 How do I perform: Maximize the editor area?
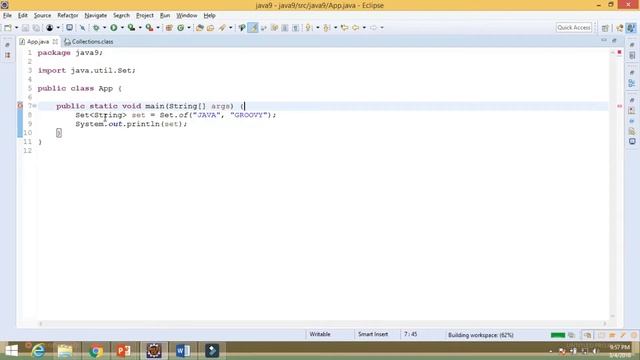tap(614, 40)
